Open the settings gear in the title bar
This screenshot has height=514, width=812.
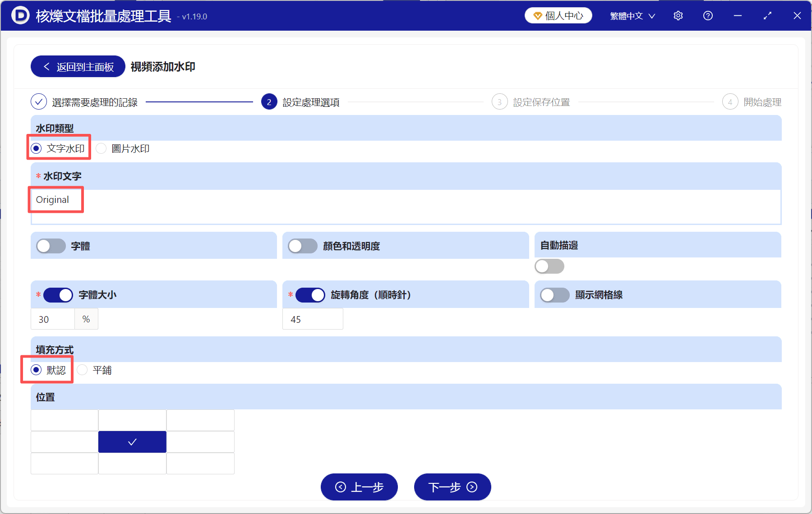click(x=678, y=15)
